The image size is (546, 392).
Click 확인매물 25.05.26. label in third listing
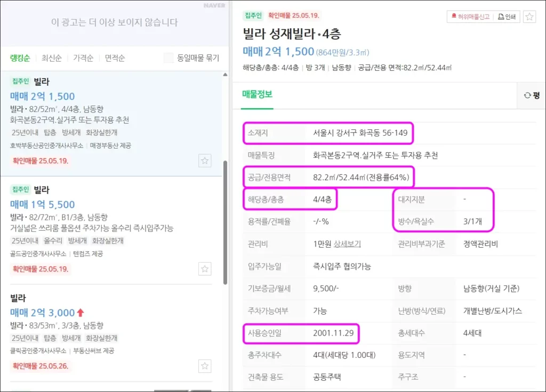pyautogui.click(x=41, y=366)
